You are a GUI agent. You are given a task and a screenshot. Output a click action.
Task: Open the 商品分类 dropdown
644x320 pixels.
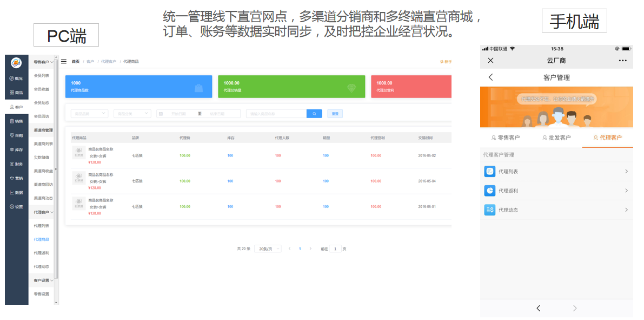(x=132, y=114)
